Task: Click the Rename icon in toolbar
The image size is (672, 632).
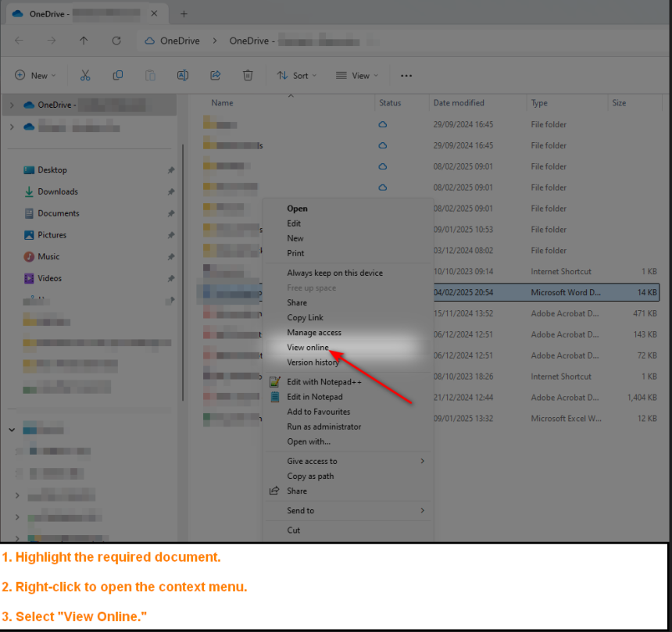Action: click(x=182, y=76)
